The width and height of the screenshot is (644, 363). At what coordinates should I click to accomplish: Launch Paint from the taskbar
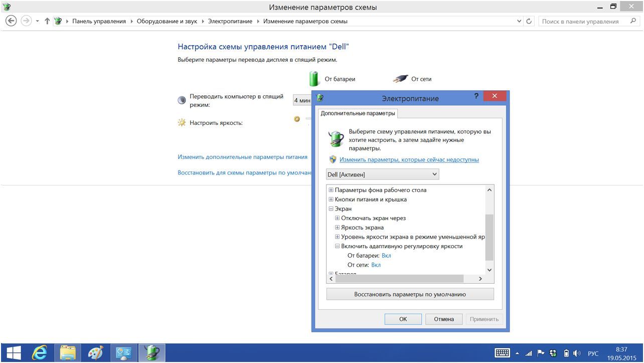[x=95, y=353]
